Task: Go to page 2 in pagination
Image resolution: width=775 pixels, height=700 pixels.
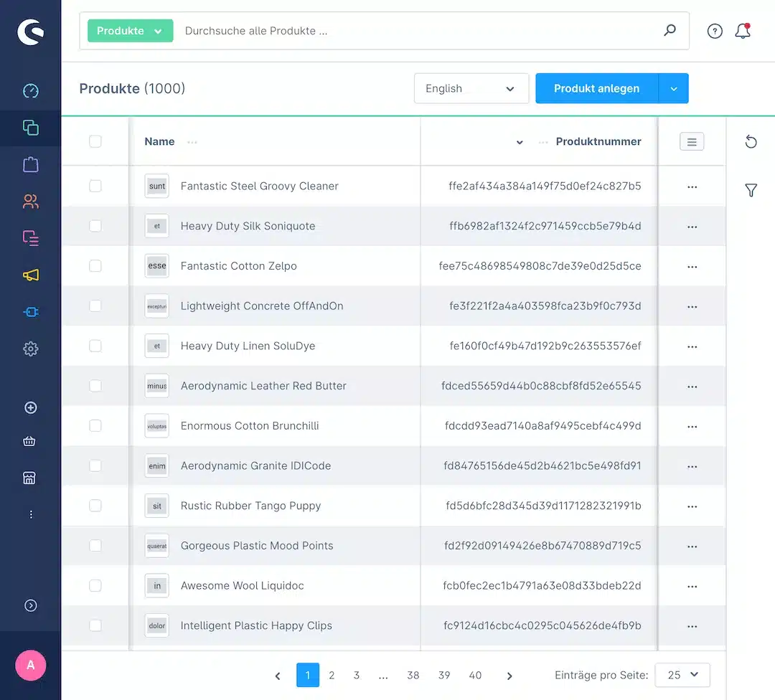Action: click(332, 675)
